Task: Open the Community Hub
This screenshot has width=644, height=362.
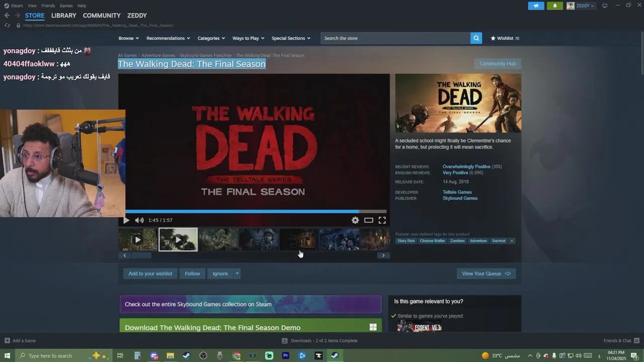Action: coord(498,64)
